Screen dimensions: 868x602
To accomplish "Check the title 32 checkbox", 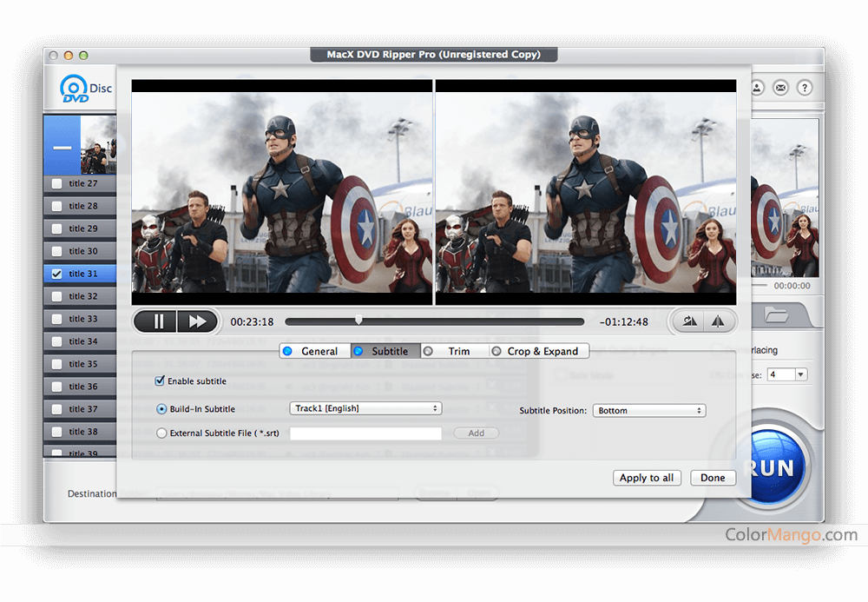I will pyautogui.click(x=56, y=296).
